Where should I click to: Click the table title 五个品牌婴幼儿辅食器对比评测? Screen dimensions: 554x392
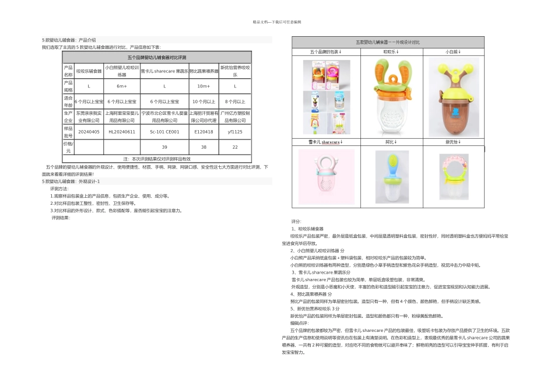157,57
